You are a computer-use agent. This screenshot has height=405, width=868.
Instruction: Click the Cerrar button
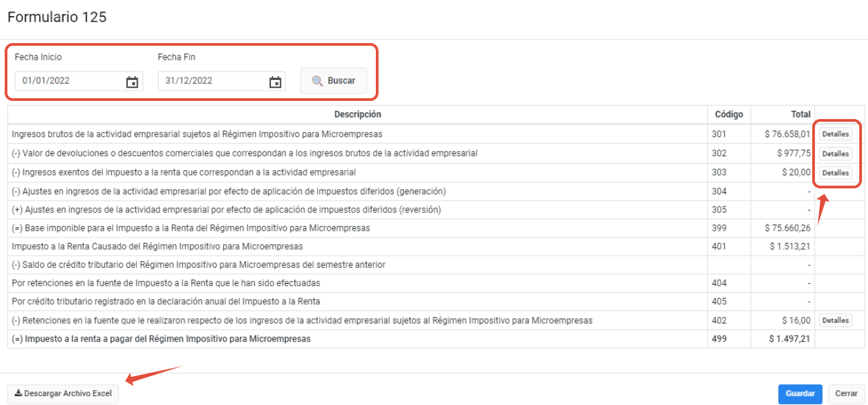846,394
